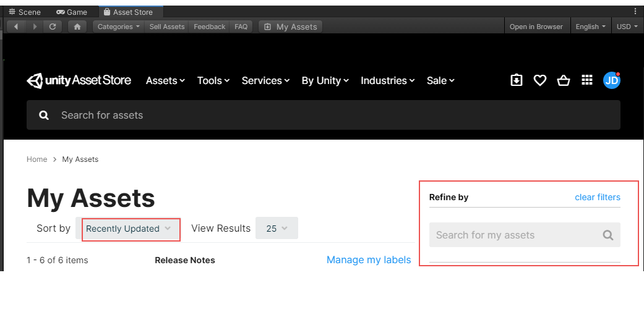This screenshot has width=644, height=312.
Task: Open the shopping cart icon
Action: pyautogui.click(x=563, y=80)
